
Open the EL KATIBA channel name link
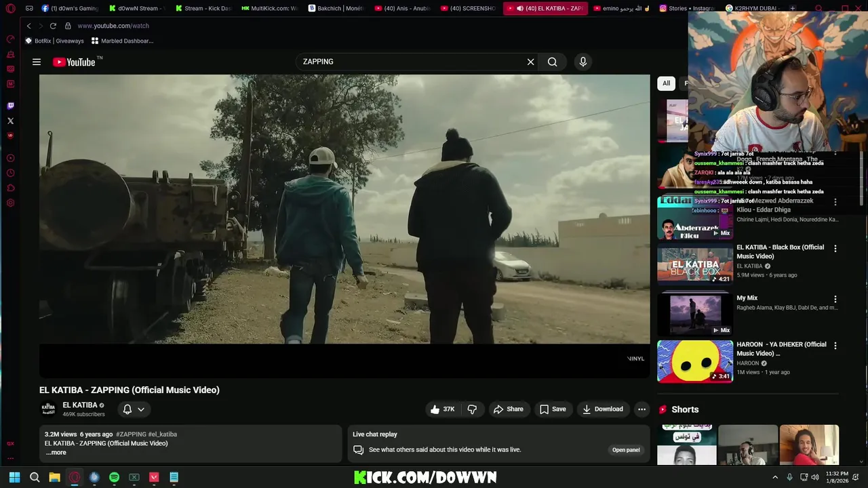(80, 405)
